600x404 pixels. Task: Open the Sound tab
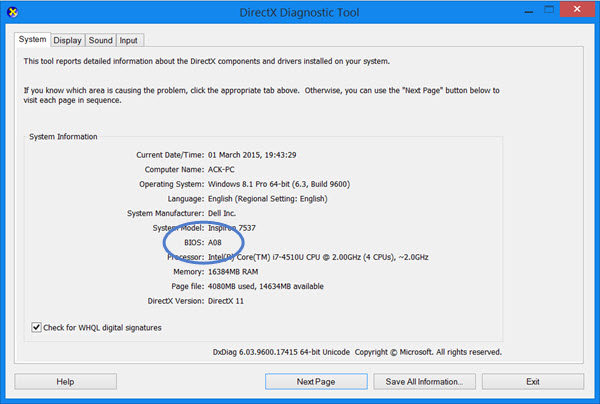(x=101, y=40)
